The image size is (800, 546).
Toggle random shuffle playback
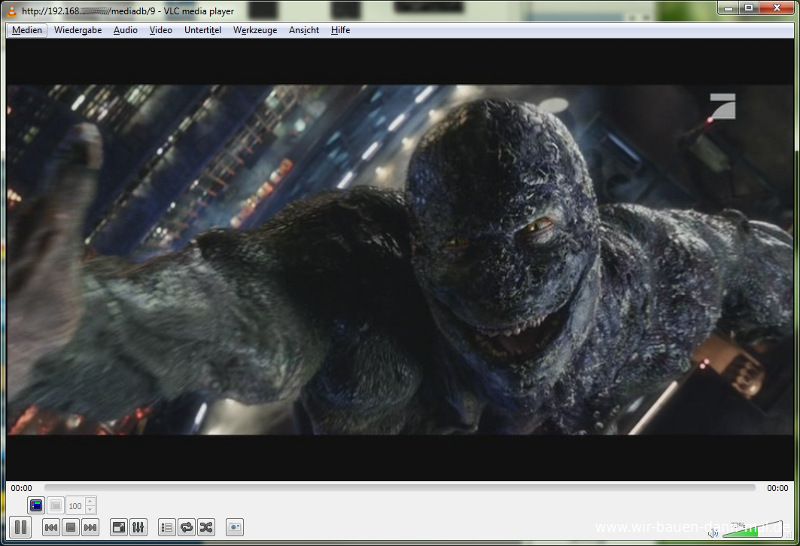[x=206, y=527]
